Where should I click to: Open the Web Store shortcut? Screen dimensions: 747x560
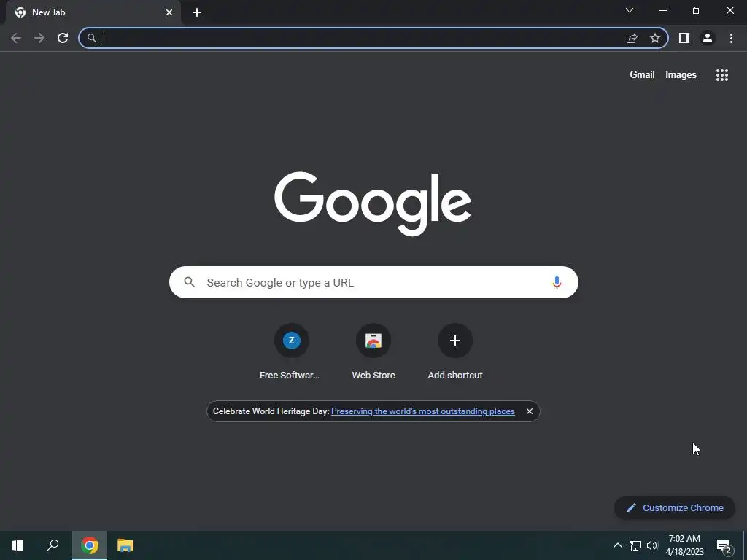pos(373,352)
